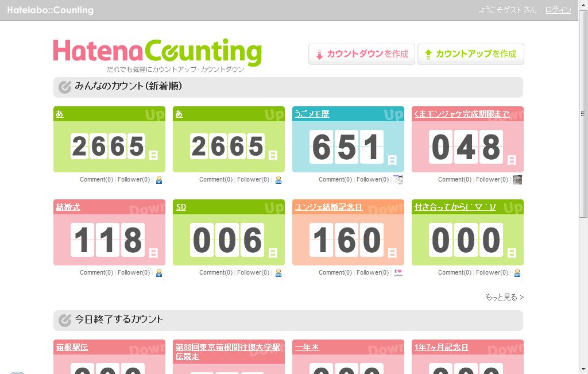View comments on the SD counter
Screen dimensions: 588x374
tap(216, 272)
